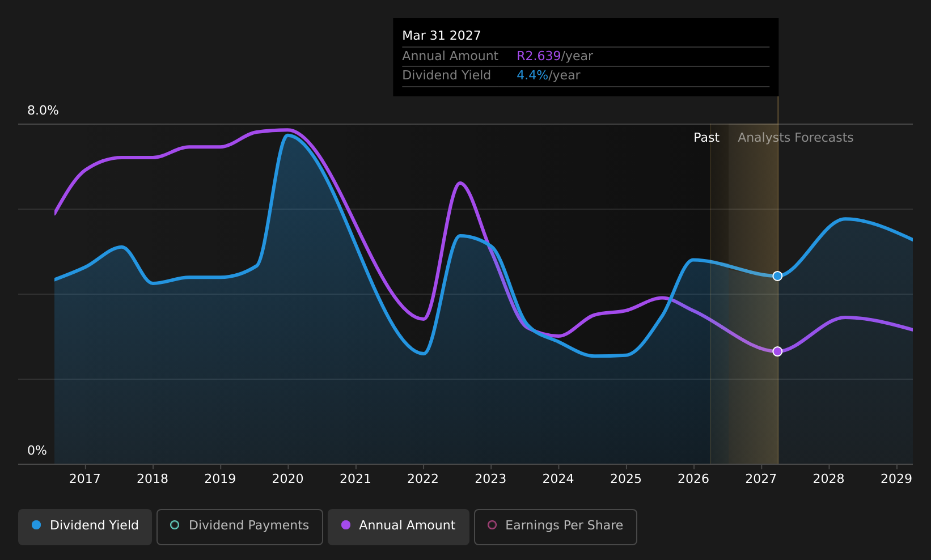The image size is (931, 560).
Task: Enable the Dividend Payments legend series
Action: pyautogui.click(x=240, y=527)
